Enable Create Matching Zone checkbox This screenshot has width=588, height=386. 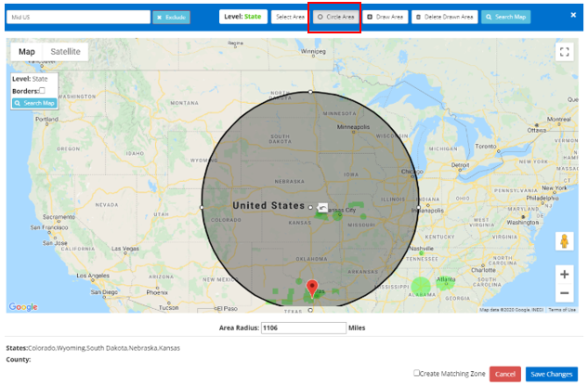(416, 373)
